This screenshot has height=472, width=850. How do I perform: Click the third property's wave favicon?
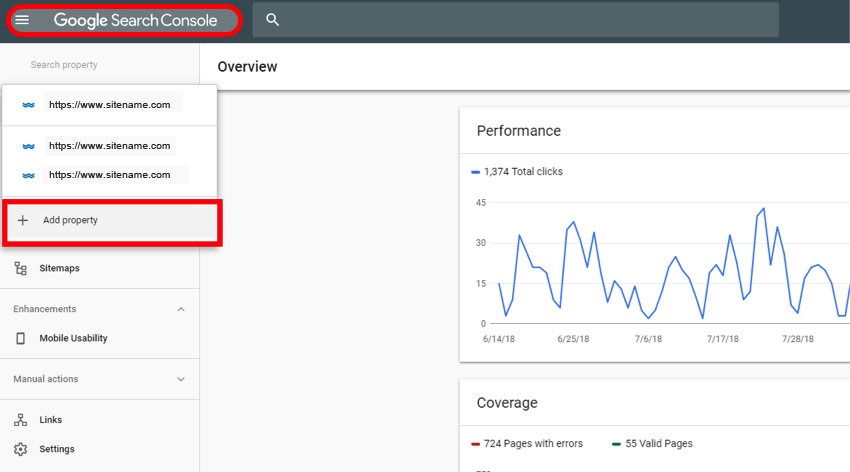click(29, 176)
